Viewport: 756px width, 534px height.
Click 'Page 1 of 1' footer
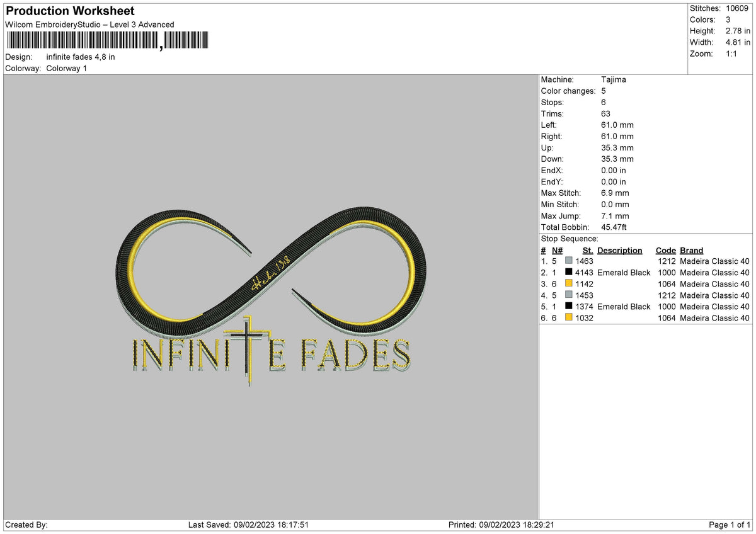pos(730,525)
